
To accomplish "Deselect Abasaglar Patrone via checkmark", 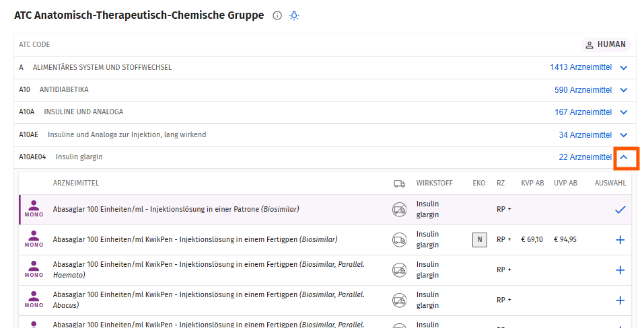I will 620,210.
